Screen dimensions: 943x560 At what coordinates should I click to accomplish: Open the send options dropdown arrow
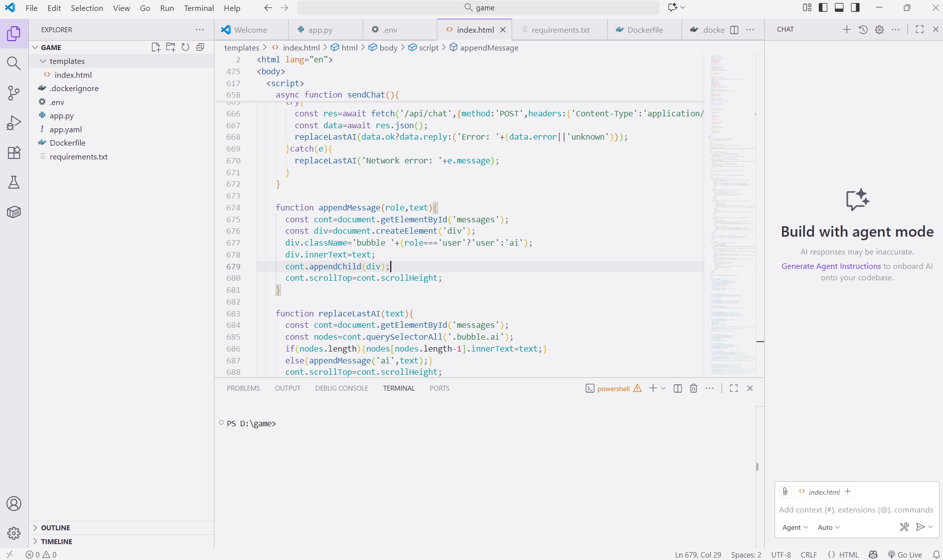pyautogui.click(x=931, y=527)
